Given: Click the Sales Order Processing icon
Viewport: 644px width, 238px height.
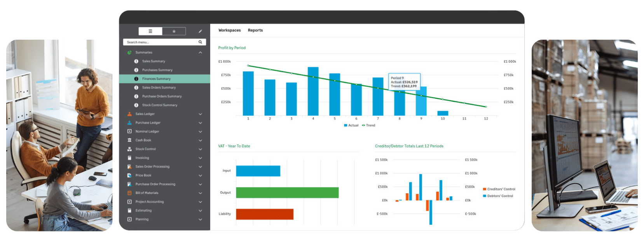Looking at the screenshot, I should point(129,167).
